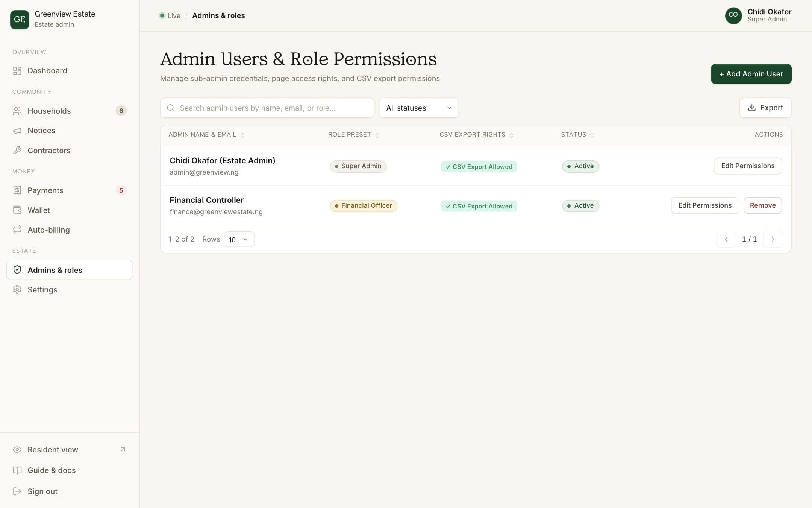Click the Payments receipt icon

pos(17,190)
